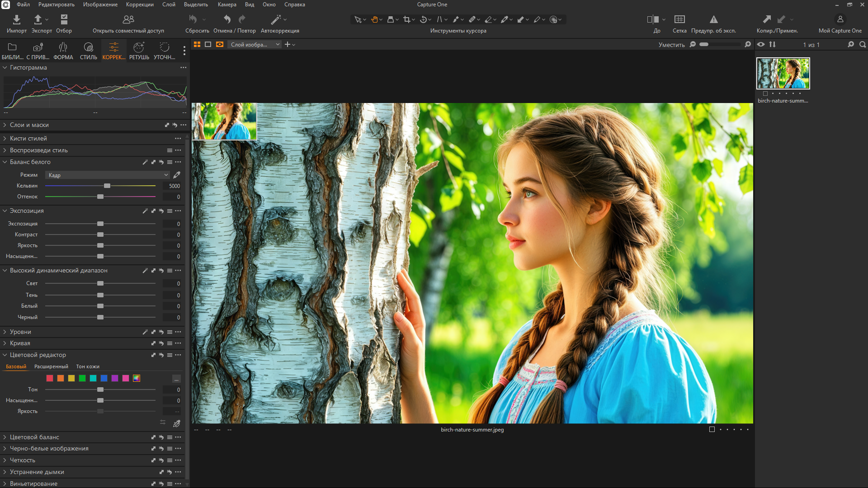Toggle the Before/After view
Image resolution: width=868 pixels, height=488 pixels.
652,19
